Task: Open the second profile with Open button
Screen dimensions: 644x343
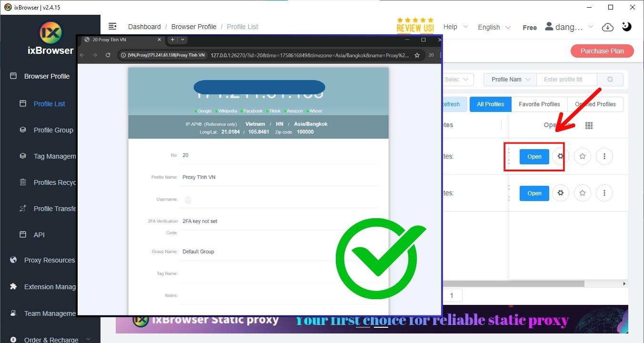Action: pyautogui.click(x=534, y=193)
